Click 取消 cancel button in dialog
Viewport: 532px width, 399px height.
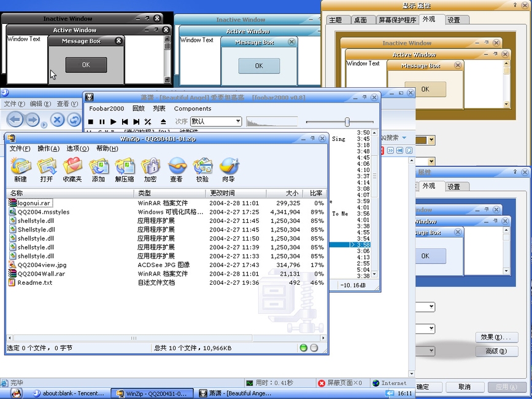(465, 387)
